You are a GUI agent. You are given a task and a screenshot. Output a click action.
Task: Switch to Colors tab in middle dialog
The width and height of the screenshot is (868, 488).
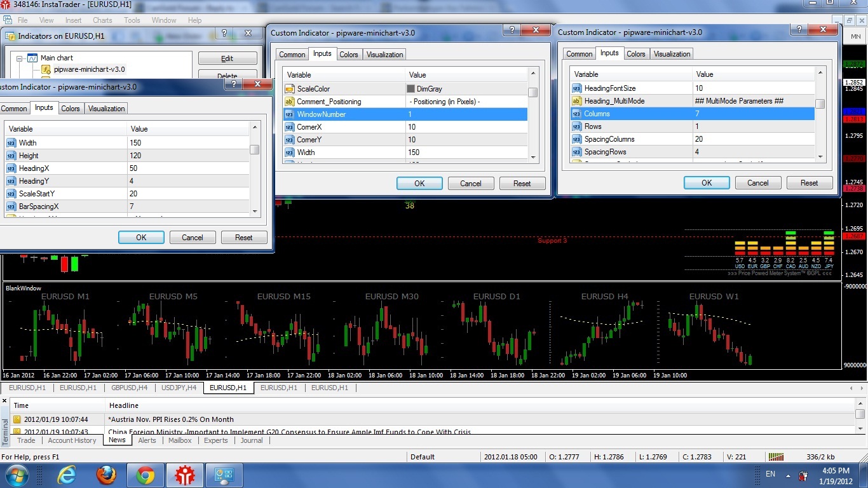(x=349, y=55)
